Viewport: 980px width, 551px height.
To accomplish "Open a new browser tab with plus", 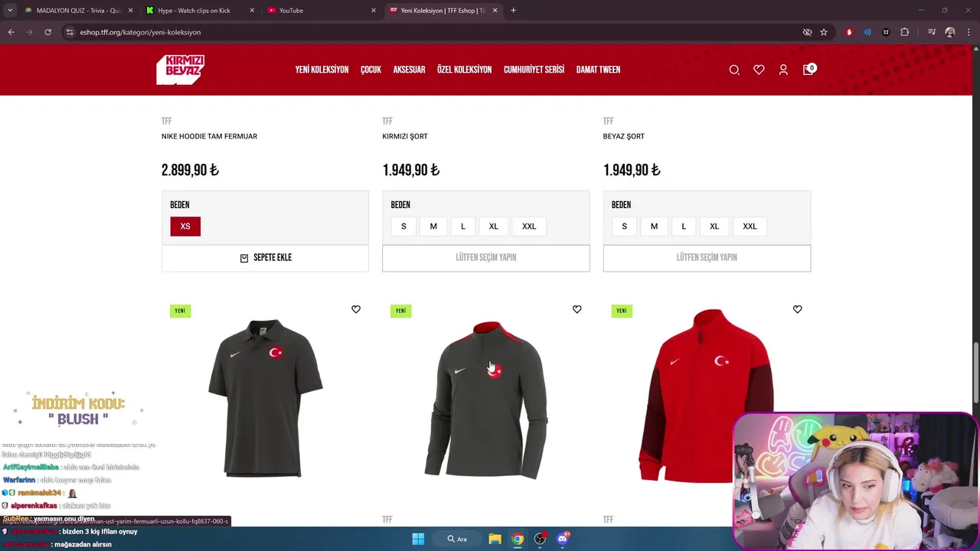I will pos(513,10).
